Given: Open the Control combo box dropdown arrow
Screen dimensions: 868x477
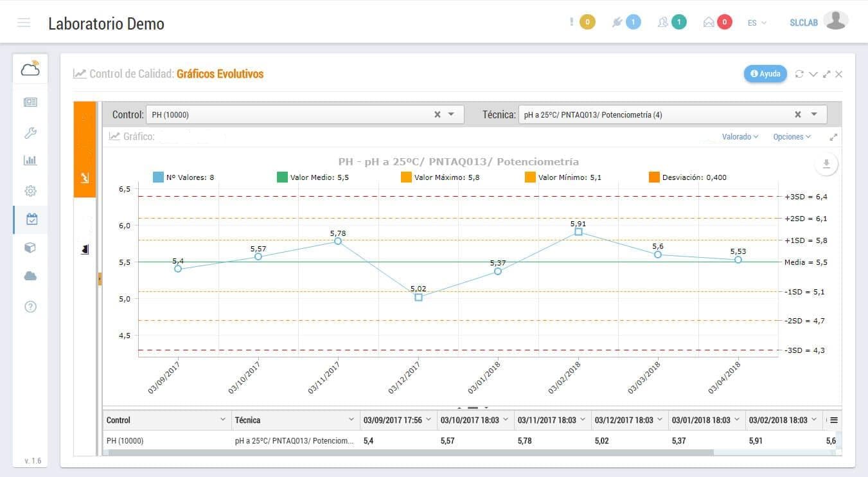Looking at the screenshot, I should 451,114.
